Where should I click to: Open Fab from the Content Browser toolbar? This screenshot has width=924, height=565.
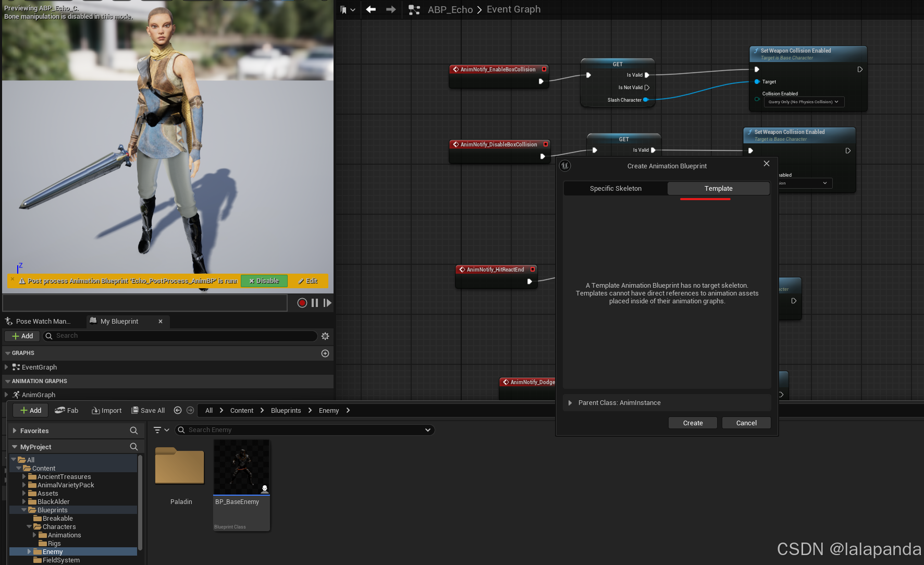[x=67, y=411]
